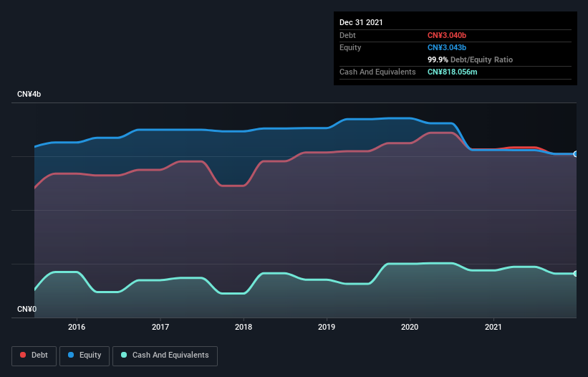Click the 2020 x-axis label
This screenshot has height=377, width=588.
pos(410,327)
